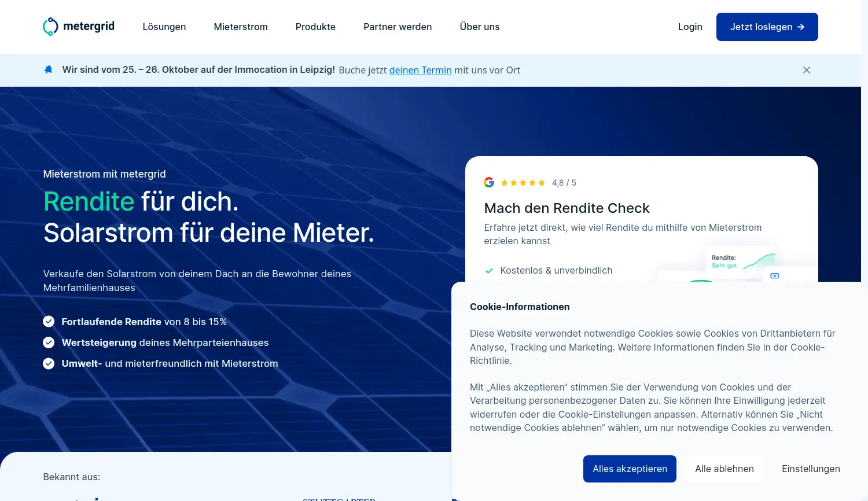Click the arrow icon on Jetzt loslegen
Image resolution: width=868 pixels, height=501 pixels.
(801, 27)
